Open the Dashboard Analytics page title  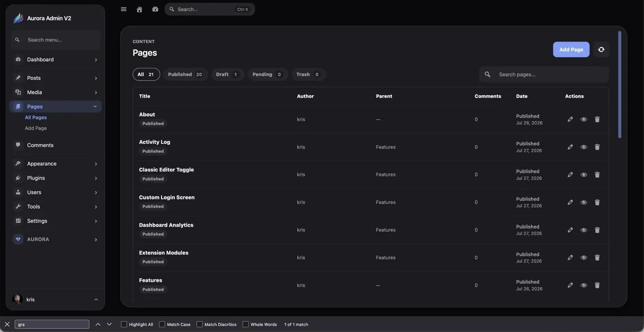pyautogui.click(x=166, y=225)
